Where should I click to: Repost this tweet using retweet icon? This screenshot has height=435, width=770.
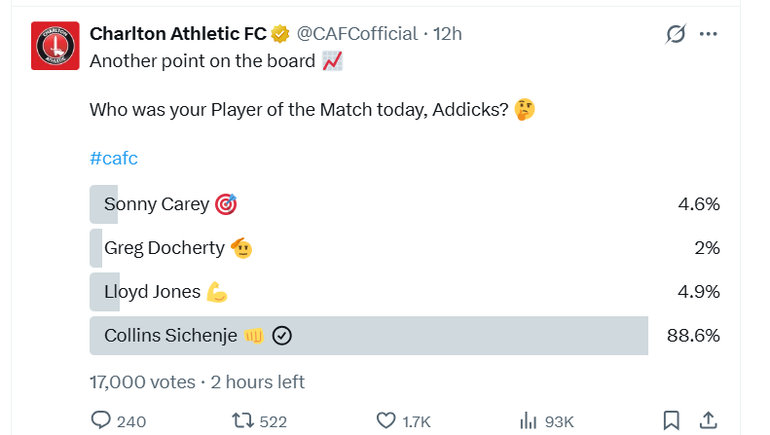click(243, 421)
